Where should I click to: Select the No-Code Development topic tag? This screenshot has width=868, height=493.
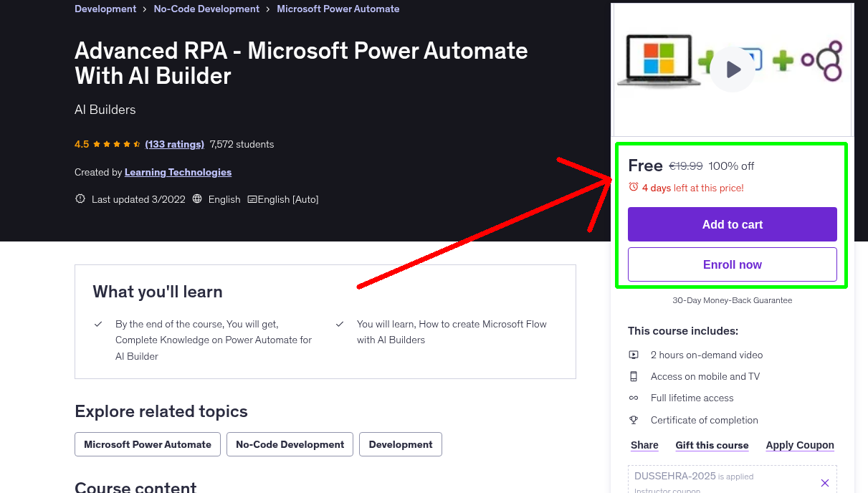click(290, 444)
